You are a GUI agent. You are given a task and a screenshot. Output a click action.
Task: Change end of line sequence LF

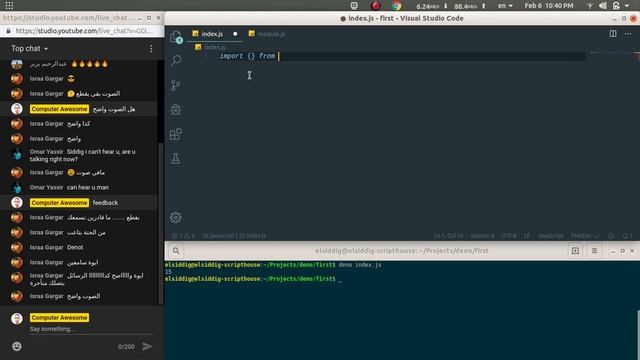click(527, 236)
